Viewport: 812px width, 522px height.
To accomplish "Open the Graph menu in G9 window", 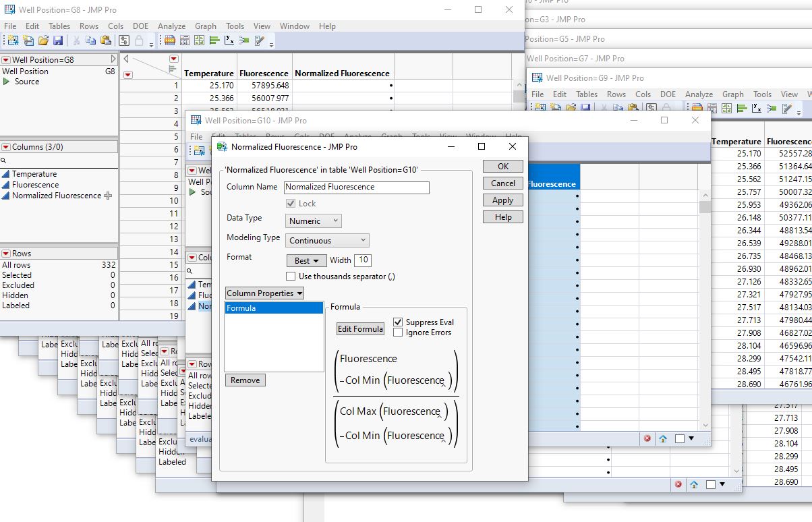I will [732, 94].
